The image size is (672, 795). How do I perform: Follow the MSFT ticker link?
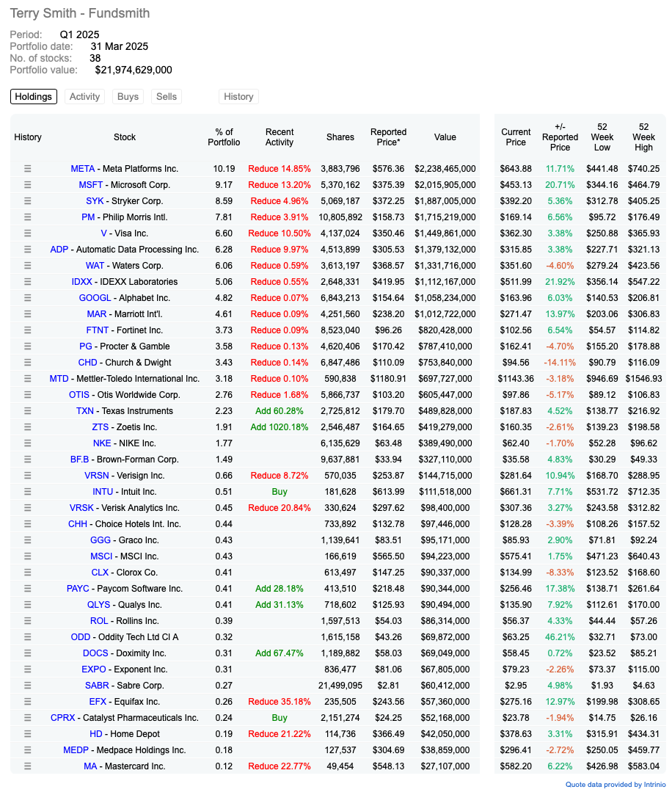91,185
